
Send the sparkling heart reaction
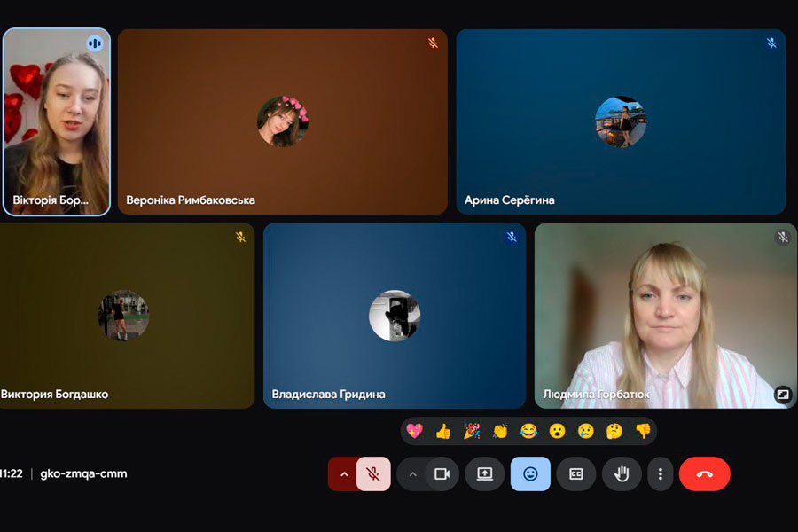tap(414, 431)
